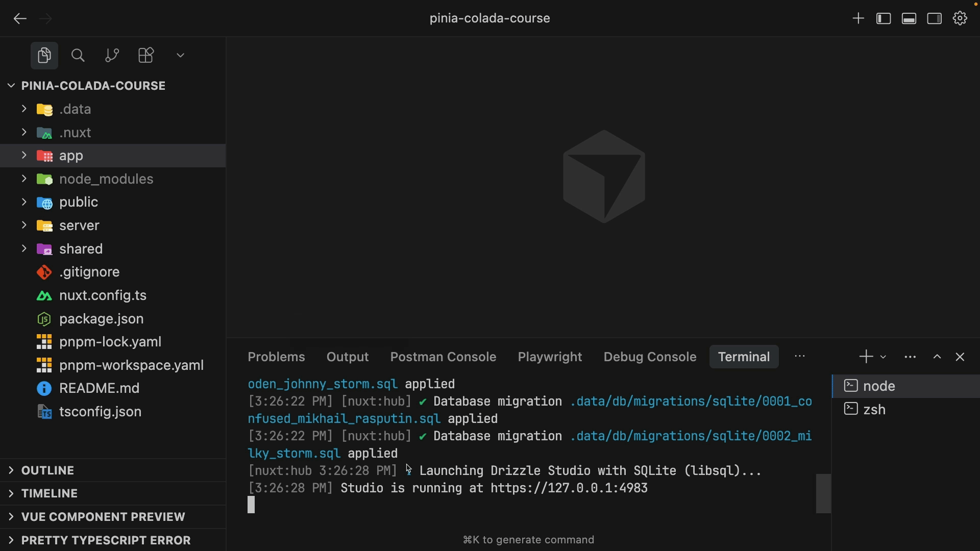The height and width of the screenshot is (551, 980).
Task: Open nuxt.config.ts file
Action: [113, 295]
